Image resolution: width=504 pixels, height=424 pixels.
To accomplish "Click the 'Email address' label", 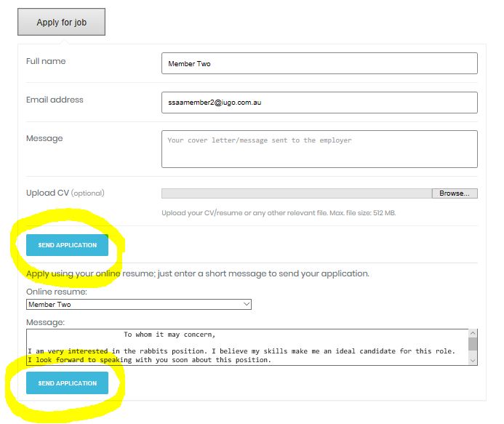I will click(55, 100).
